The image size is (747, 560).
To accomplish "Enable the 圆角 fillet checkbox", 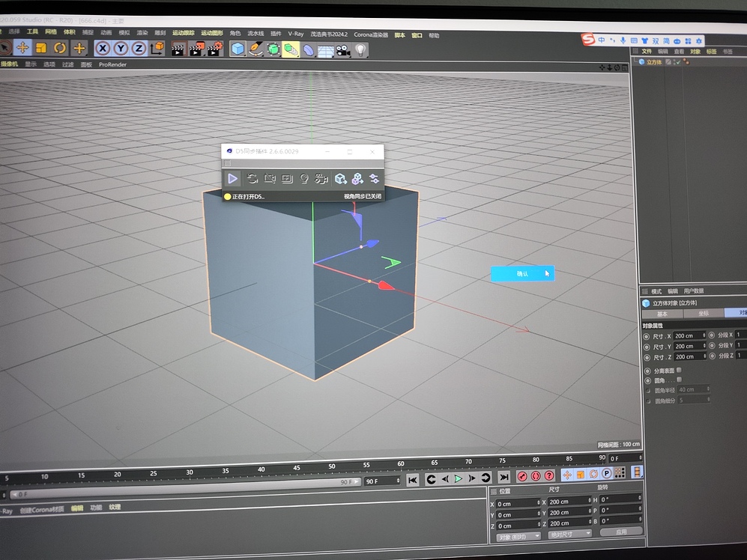I will (680, 380).
